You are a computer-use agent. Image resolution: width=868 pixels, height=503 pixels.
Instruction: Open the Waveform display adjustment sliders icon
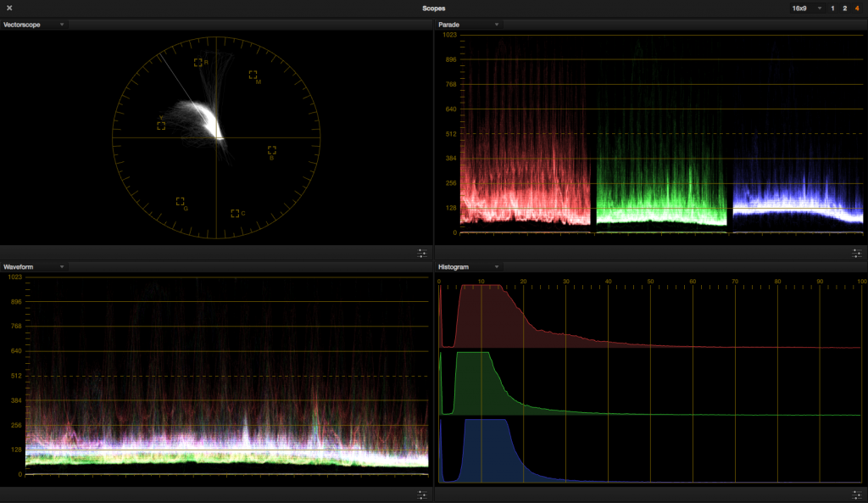pos(421,495)
